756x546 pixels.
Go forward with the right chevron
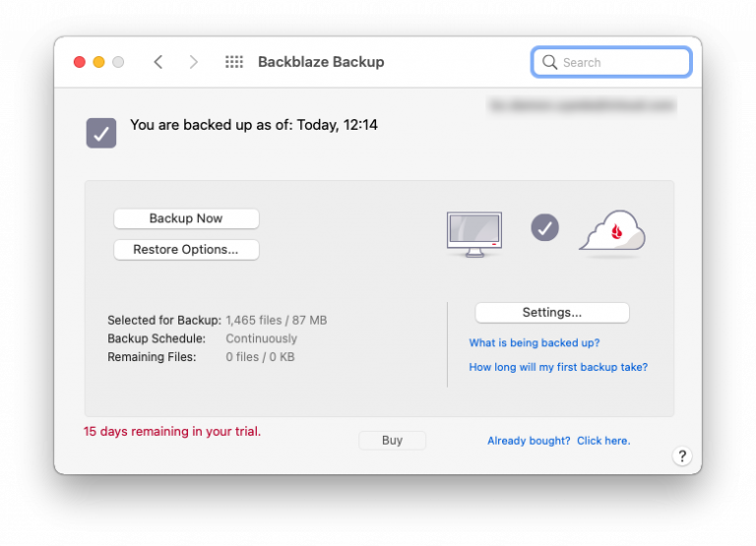pyautogui.click(x=193, y=62)
